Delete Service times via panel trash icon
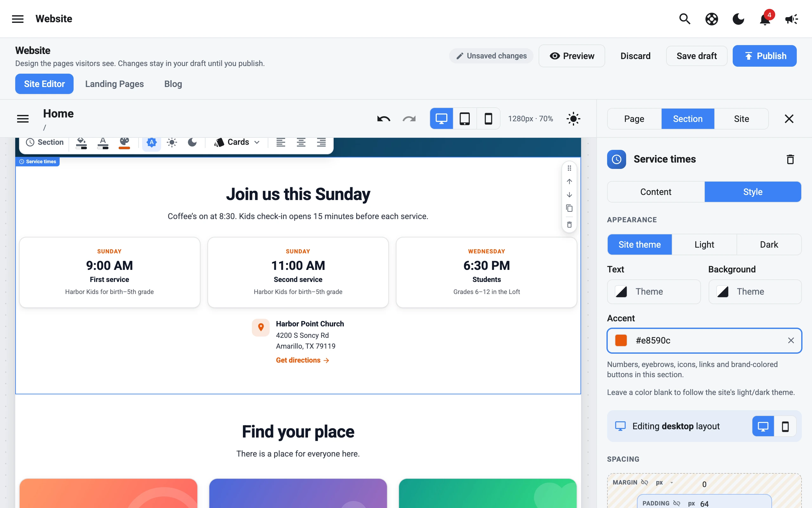 pos(790,159)
